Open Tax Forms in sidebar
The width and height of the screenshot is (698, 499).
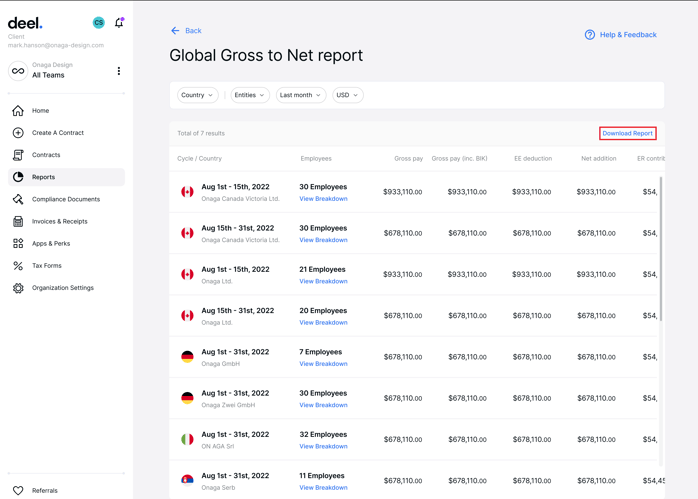[x=66, y=266]
